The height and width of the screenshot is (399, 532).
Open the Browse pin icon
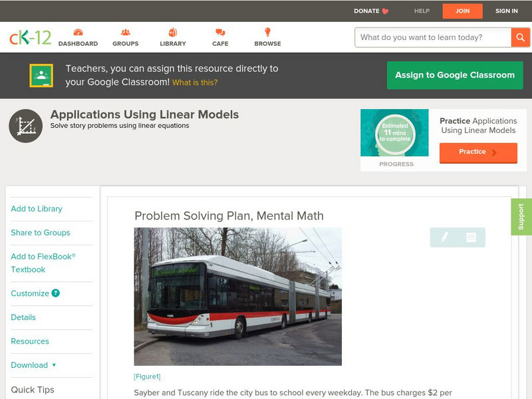(x=268, y=32)
